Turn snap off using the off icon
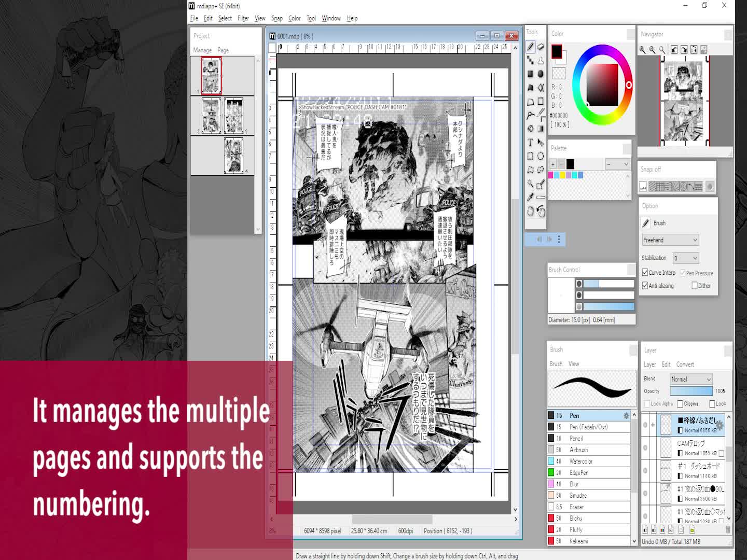Image resolution: width=747 pixels, height=560 pixels. click(x=643, y=187)
